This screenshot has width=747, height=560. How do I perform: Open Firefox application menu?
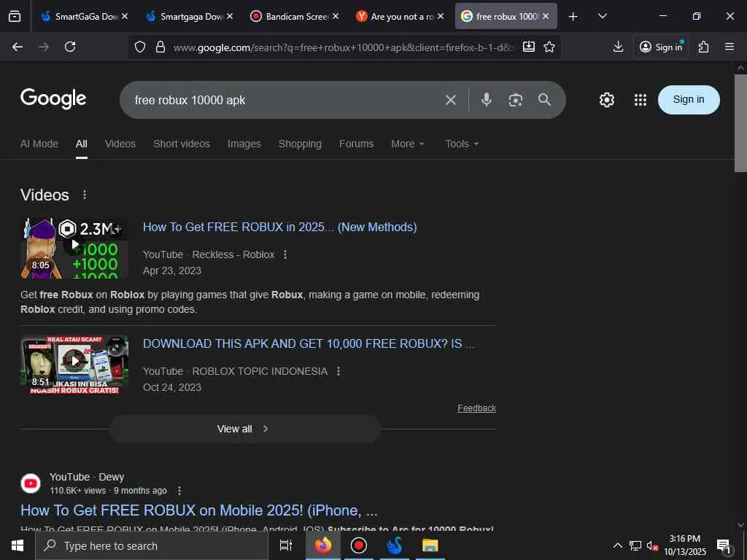point(729,47)
